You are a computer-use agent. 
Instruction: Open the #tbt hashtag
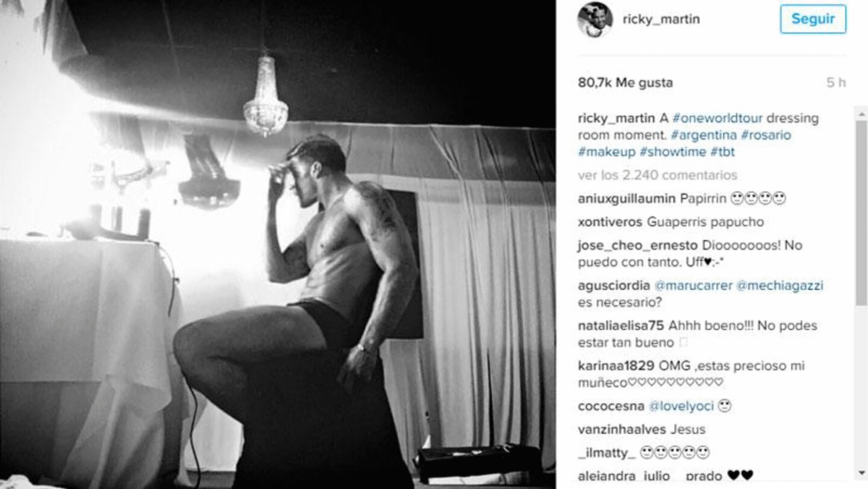point(723,152)
